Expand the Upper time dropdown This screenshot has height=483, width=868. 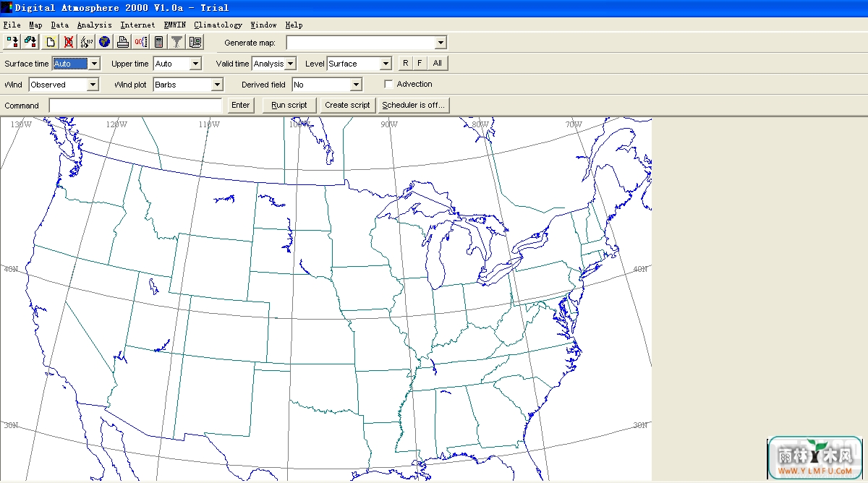(195, 64)
